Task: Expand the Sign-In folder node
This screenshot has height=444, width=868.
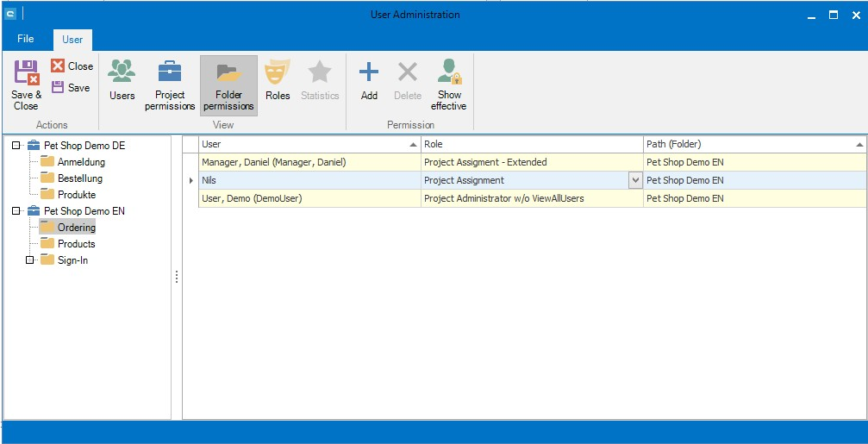Action: pos(30,260)
